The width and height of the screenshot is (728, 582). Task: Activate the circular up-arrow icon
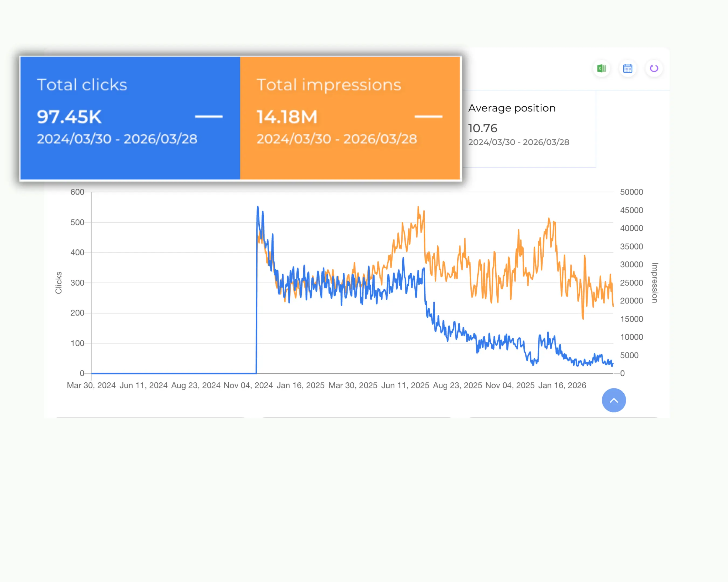614,400
